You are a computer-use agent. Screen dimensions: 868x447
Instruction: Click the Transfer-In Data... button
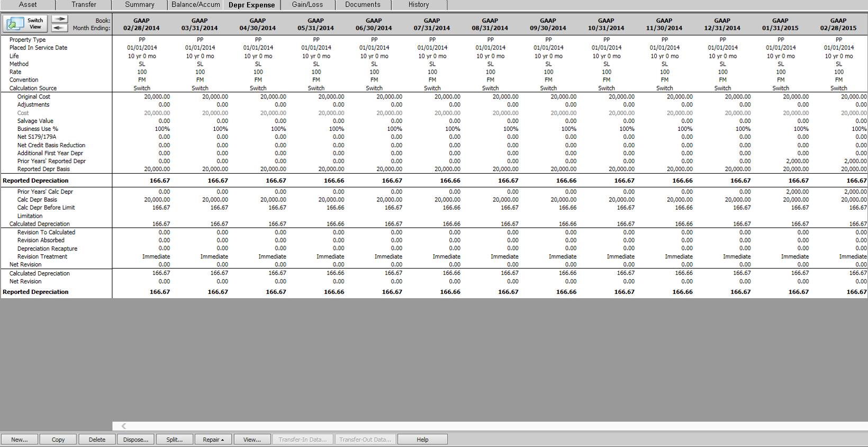tap(303, 440)
